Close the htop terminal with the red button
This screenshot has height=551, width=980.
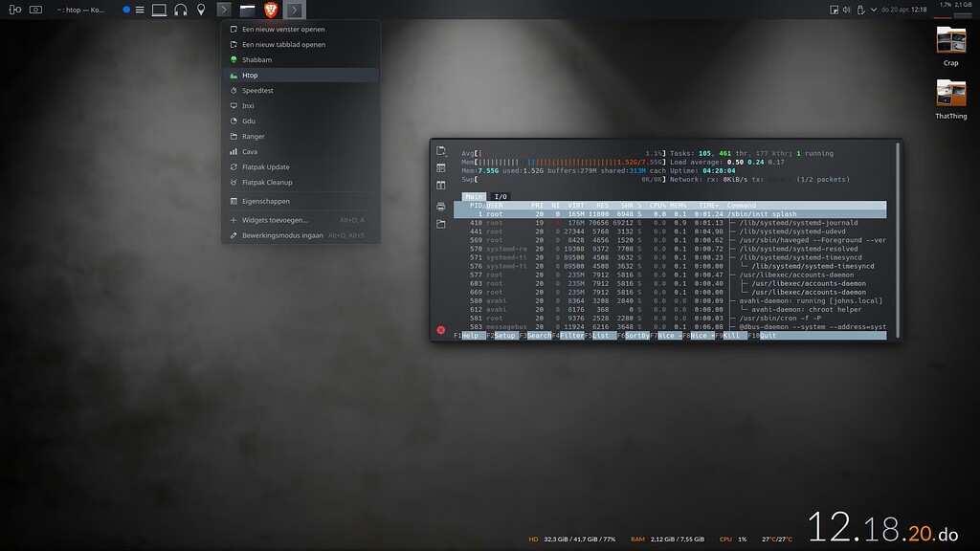point(441,330)
